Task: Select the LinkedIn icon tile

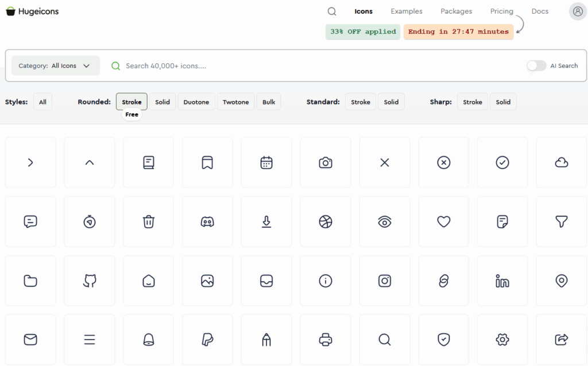Action: [502, 280]
